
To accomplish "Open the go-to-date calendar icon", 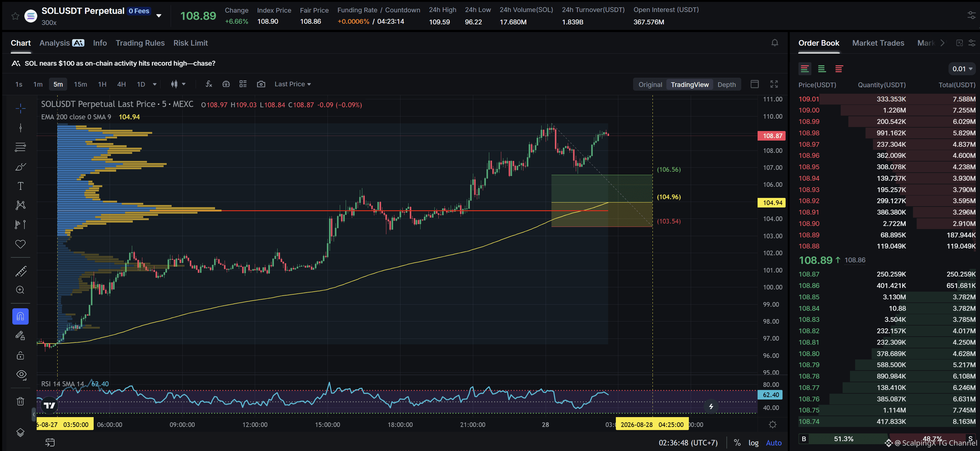I will pyautogui.click(x=50, y=442).
